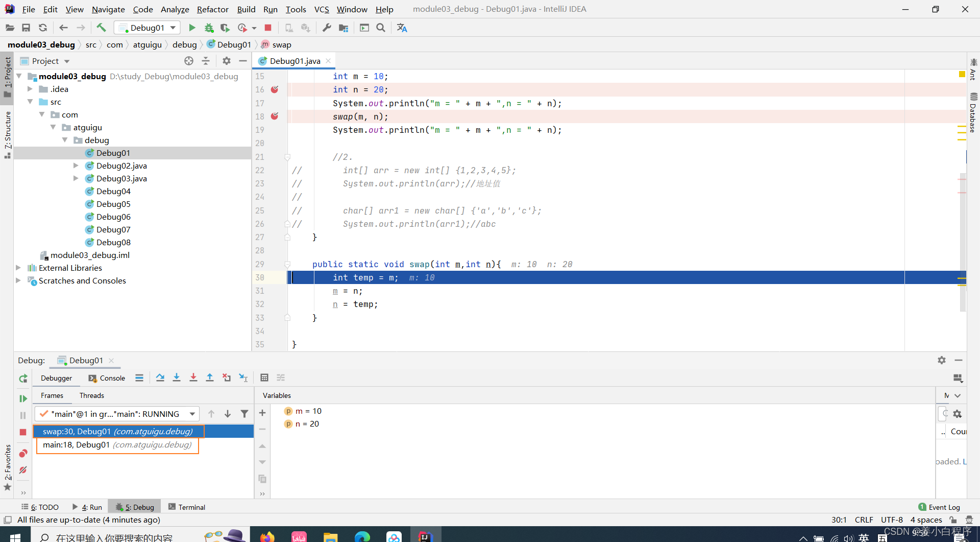
Task: Open the VCS menu
Action: [322, 9]
